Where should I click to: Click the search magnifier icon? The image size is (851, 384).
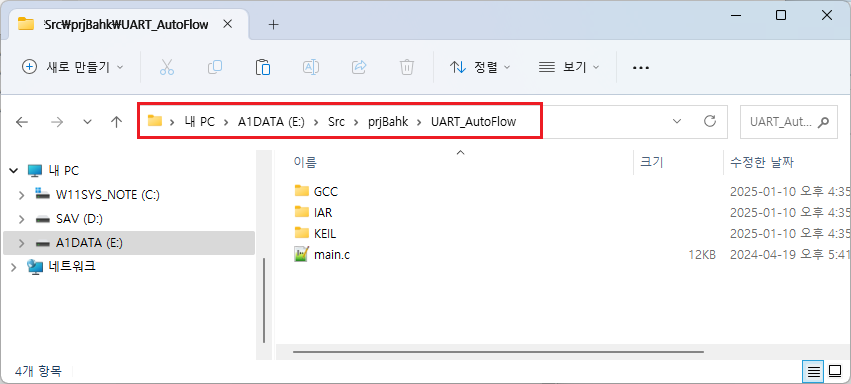[823, 122]
